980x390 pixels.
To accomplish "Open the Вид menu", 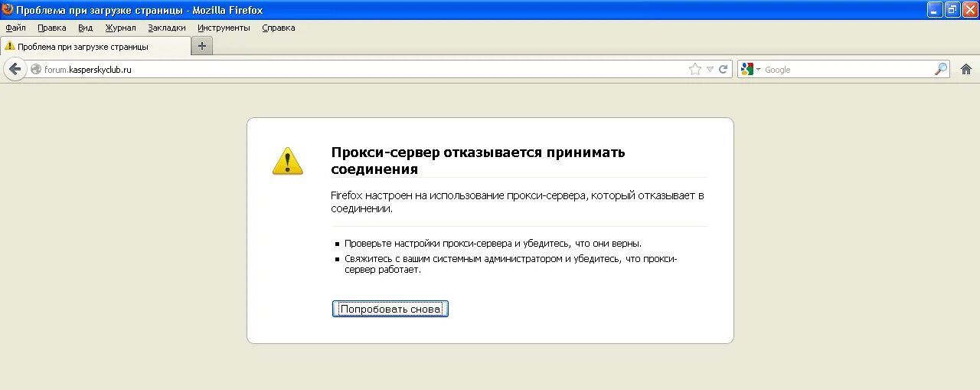I will click(x=86, y=28).
